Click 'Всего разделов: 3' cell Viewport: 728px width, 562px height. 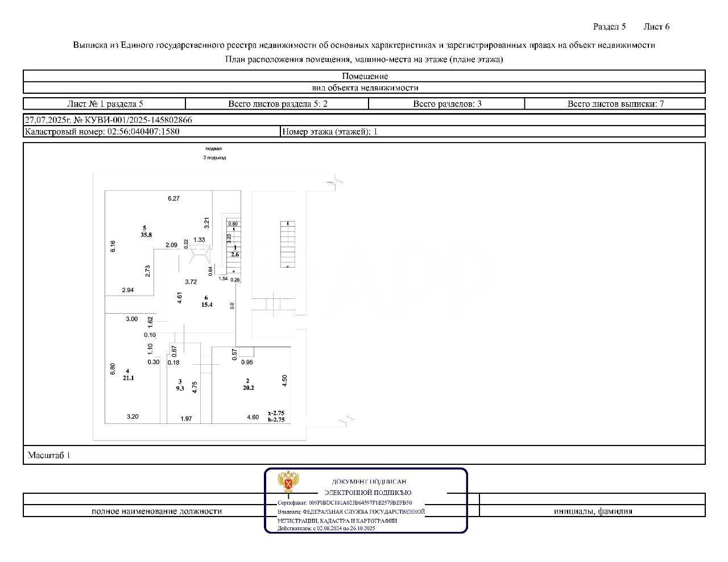447,104
